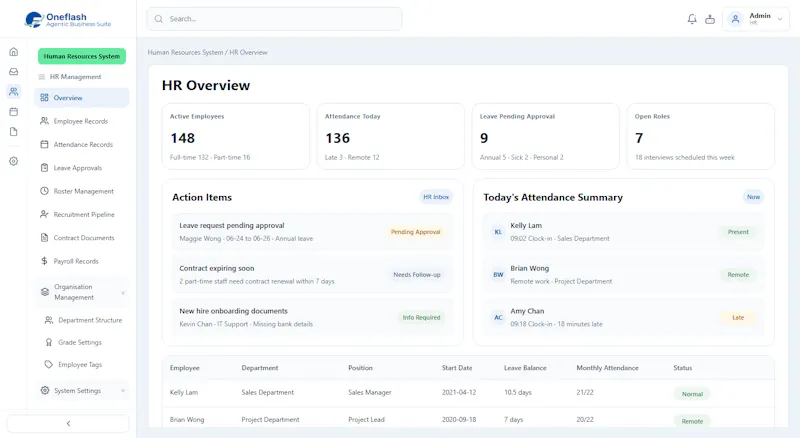This screenshot has width=800, height=438.
Task: Click the BW avatar for Brian Wong
Action: pyautogui.click(x=498, y=275)
